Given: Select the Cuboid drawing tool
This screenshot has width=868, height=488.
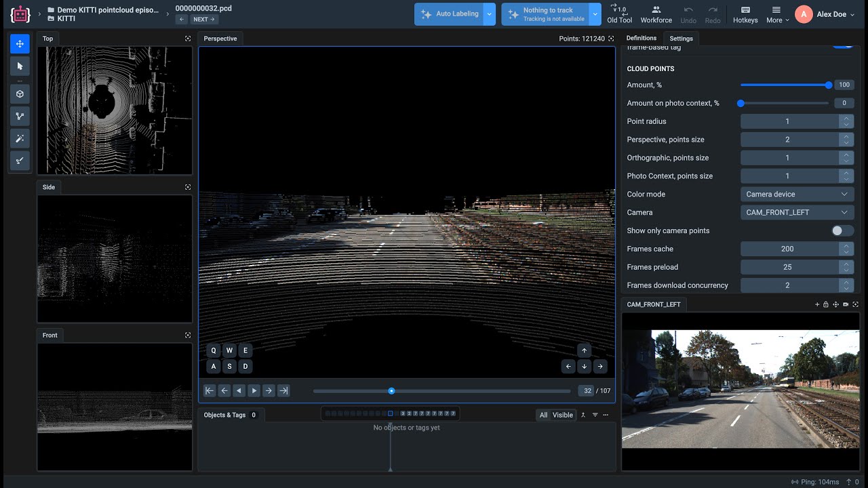Looking at the screenshot, I should [x=20, y=94].
